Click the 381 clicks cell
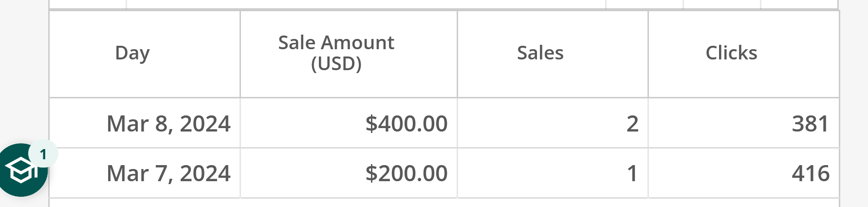Screen dimensions: 868x207 point(744,123)
